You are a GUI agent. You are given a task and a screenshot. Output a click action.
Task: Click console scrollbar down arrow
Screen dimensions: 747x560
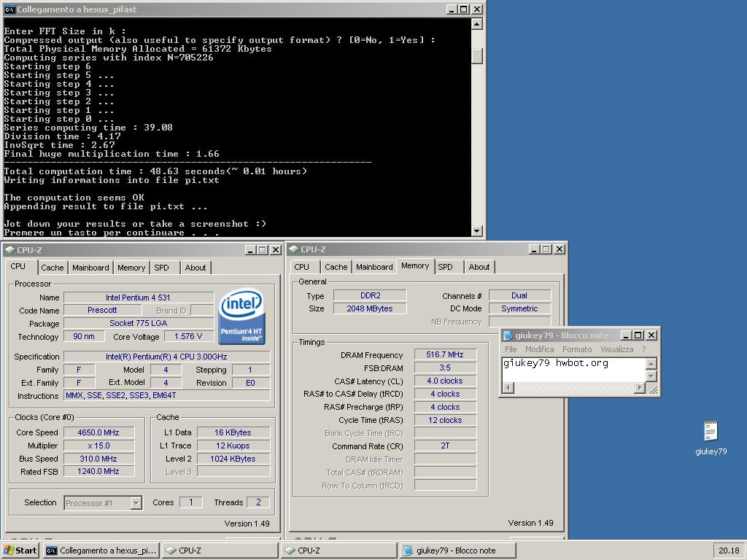click(x=477, y=231)
